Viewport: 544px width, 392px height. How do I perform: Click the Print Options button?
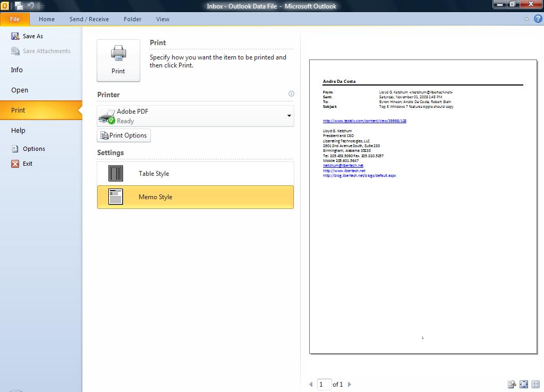click(x=124, y=135)
